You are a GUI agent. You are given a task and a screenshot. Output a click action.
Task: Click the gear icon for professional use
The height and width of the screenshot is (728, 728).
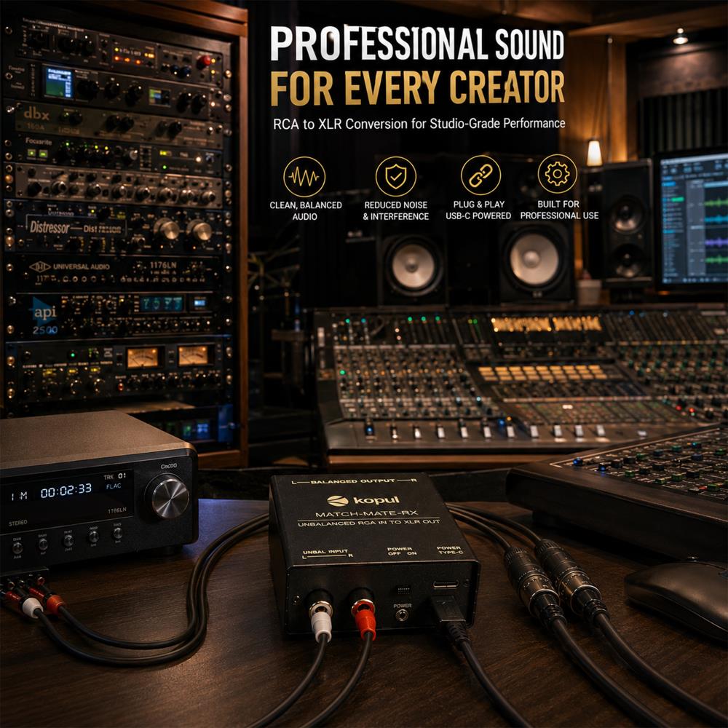[x=557, y=174]
